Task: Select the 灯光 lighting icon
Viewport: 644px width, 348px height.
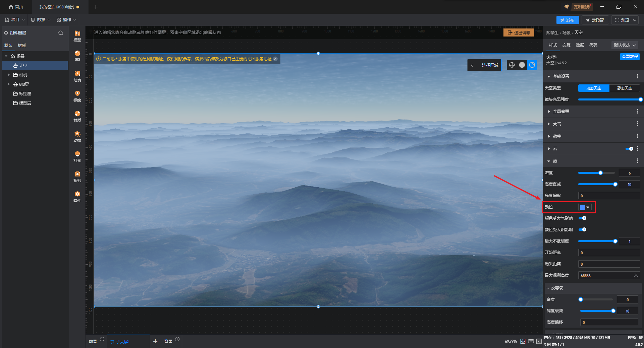Action: click(77, 156)
